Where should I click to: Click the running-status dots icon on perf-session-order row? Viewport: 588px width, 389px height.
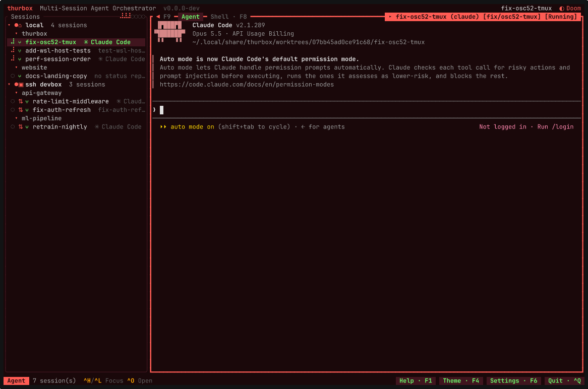[13, 59]
